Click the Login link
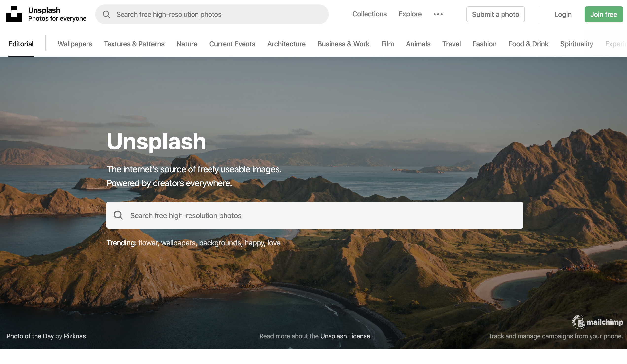627x364 pixels. (563, 14)
